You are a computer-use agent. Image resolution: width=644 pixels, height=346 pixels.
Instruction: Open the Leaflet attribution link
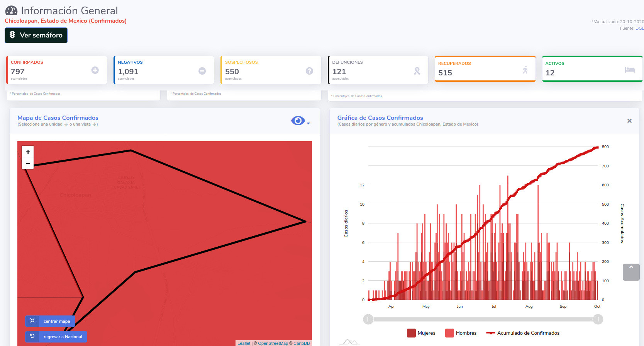click(244, 343)
